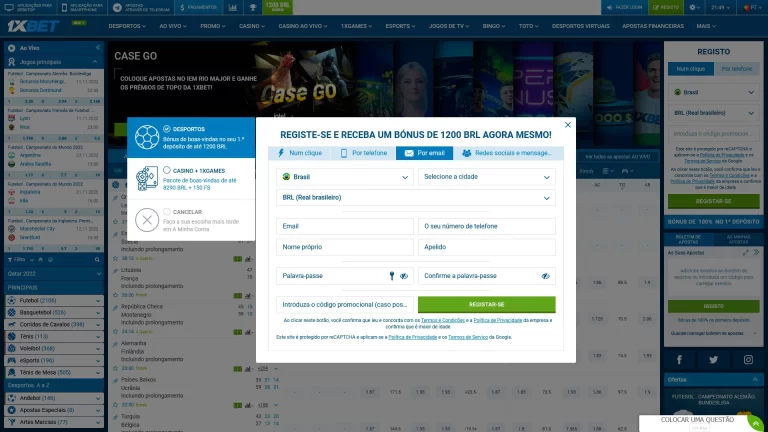The image size is (768, 432).
Task: Click the Facebook icon
Action: (679, 360)
